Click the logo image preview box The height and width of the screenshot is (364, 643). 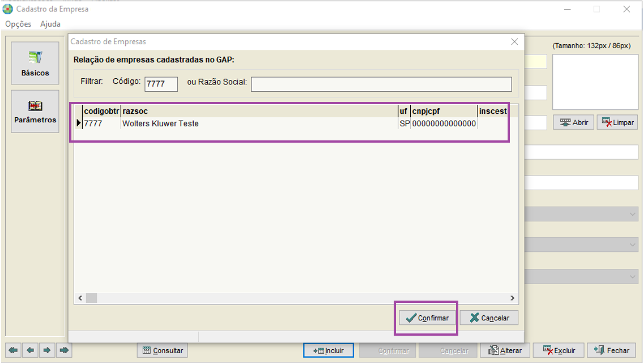(595, 82)
